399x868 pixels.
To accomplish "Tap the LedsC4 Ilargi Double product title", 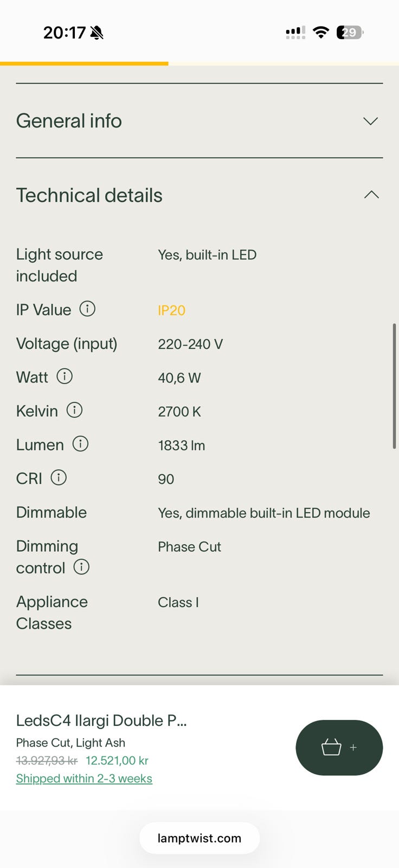I will (101, 720).
